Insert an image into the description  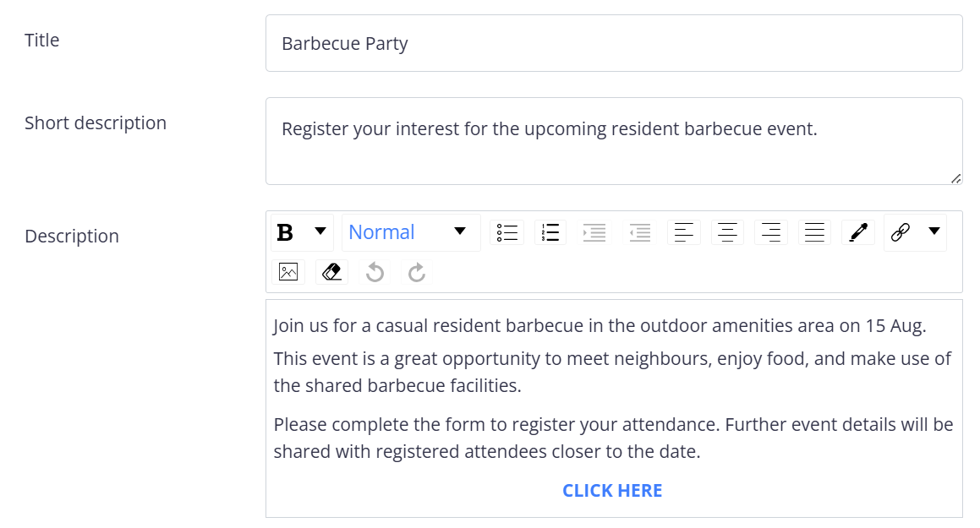click(288, 272)
